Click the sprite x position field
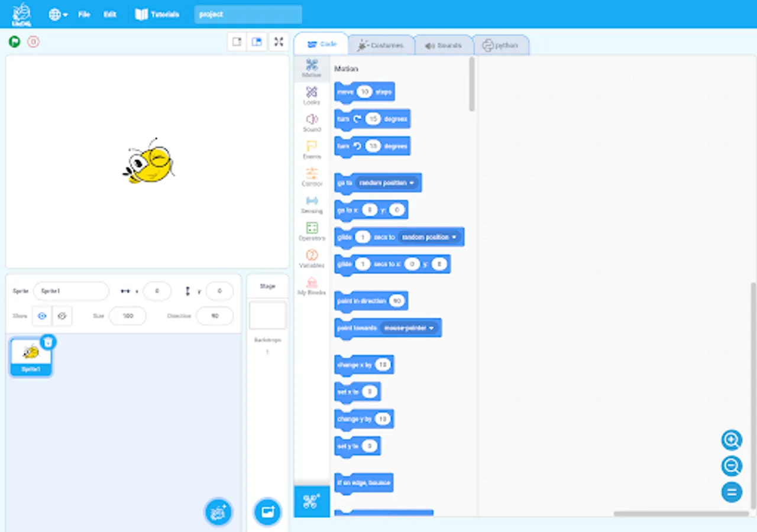The image size is (757, 532). pos(157,291)
